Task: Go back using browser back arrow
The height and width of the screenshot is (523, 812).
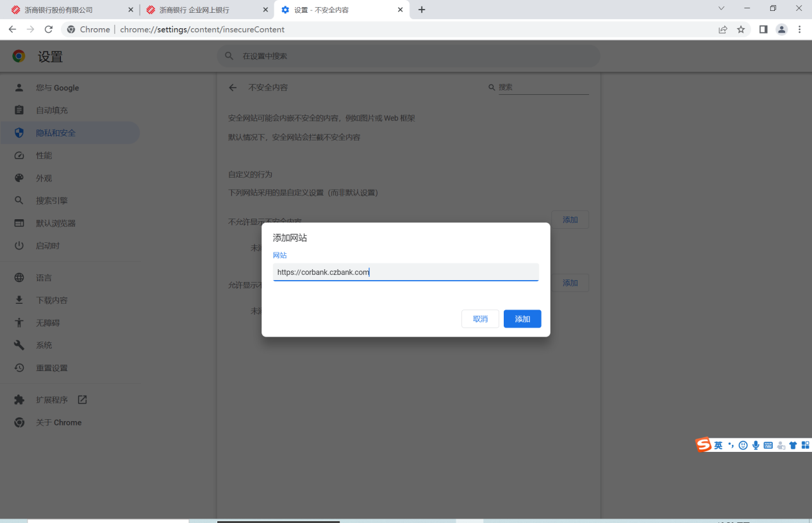Action: (x=12, y=29)
